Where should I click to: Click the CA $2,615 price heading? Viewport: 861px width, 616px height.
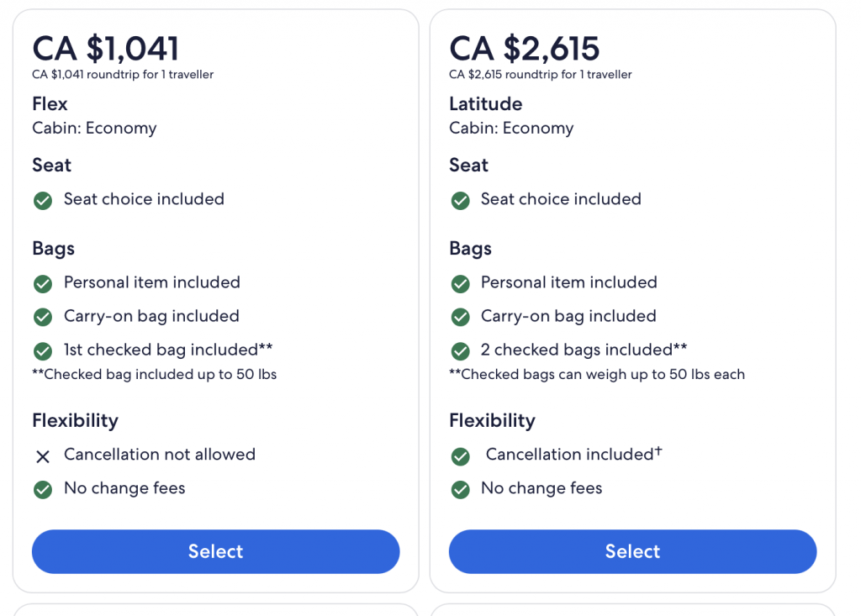pyautogui.click(x=525, y=48)
